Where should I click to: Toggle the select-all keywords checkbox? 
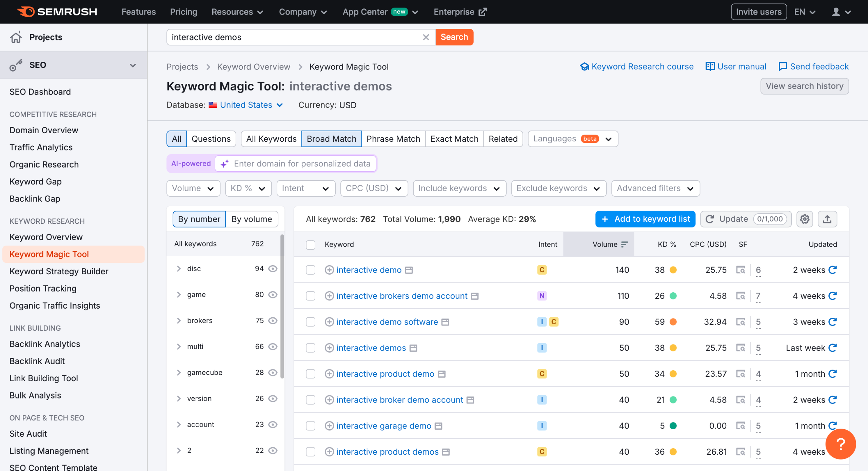click(x=310, y=244)
